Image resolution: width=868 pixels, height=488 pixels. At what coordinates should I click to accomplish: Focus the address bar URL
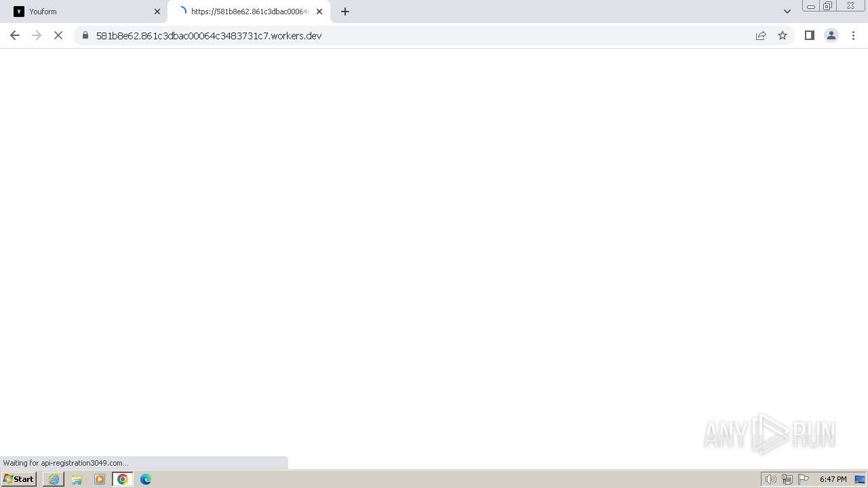(x=209, y=35)
